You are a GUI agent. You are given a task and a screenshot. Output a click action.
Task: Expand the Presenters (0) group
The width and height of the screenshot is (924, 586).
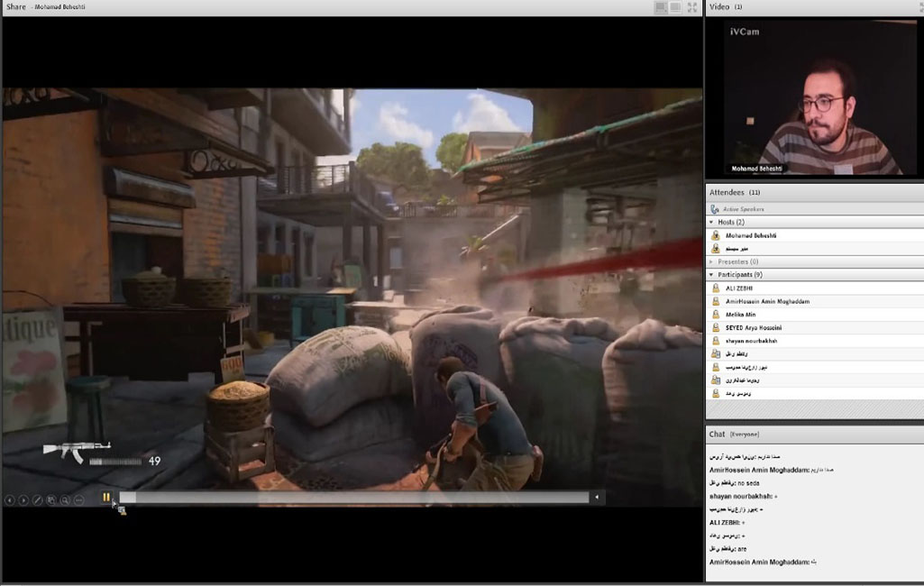pos(711,261)
